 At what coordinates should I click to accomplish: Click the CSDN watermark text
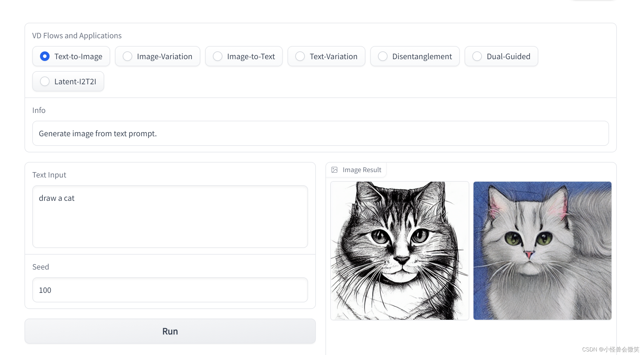pos(610,349)
